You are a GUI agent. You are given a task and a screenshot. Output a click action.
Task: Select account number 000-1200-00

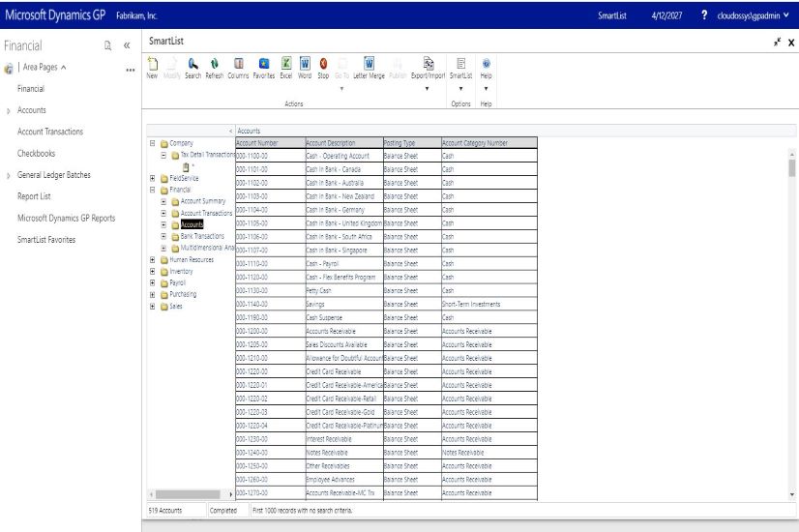[x=271, y=331]
